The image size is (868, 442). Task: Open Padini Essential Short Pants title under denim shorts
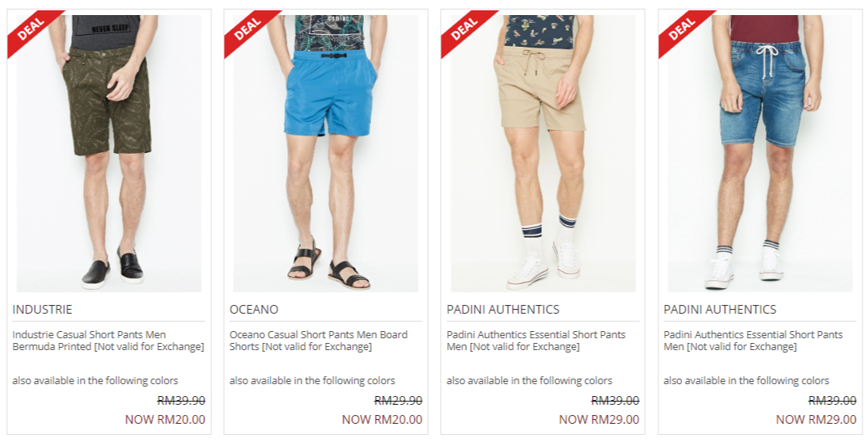[x=752, y=341]
